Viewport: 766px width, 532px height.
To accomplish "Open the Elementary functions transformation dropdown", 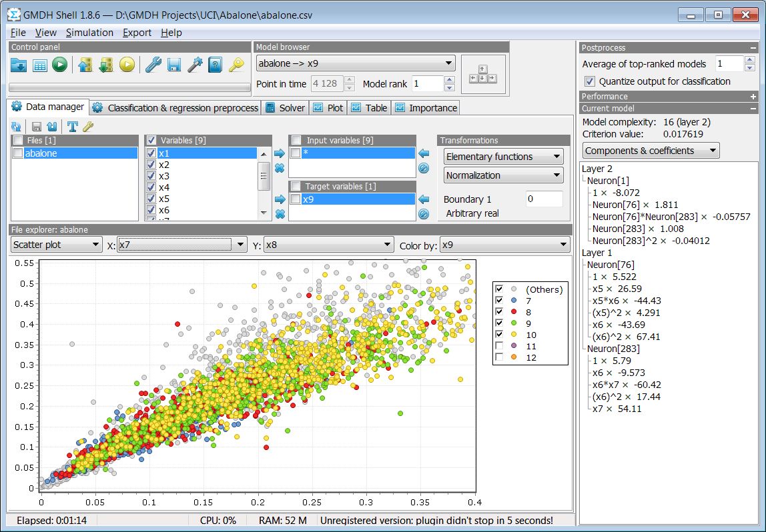I will tap(502, 156).
